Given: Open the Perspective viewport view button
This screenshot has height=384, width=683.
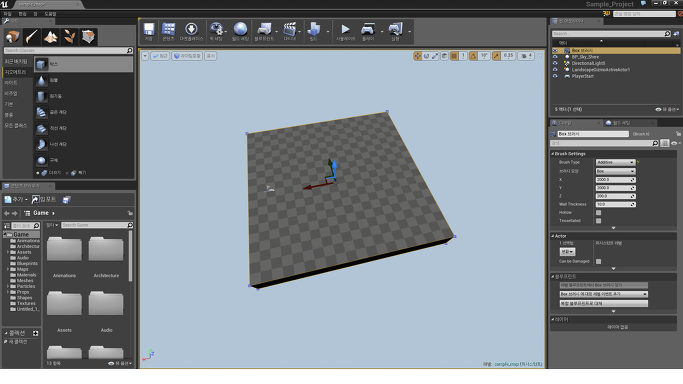Looking at the screenshot, I should point(160,56).
